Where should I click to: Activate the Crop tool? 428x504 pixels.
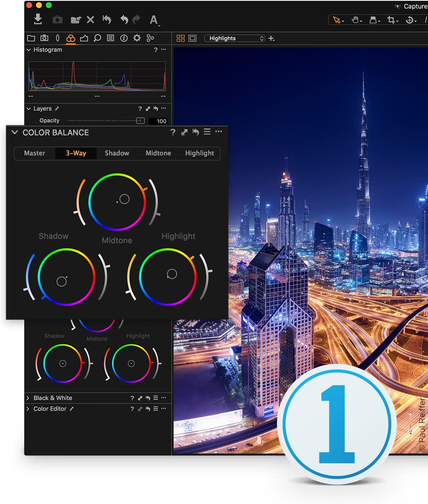click(x=391, y=19)
